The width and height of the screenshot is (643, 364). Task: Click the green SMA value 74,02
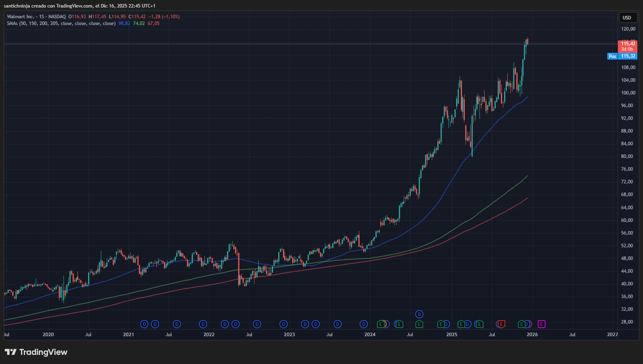click(139, 23)
